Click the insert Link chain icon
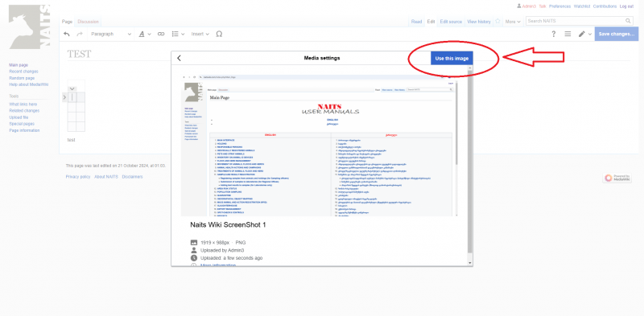Screen dimensions: 644x316 (161, 34)
